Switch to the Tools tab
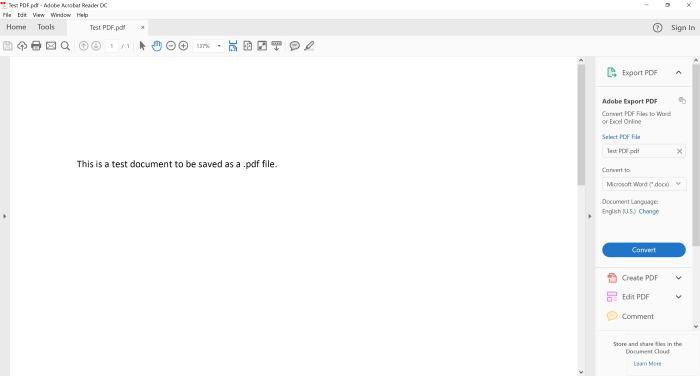700x376 pixels. pos(46,27)
